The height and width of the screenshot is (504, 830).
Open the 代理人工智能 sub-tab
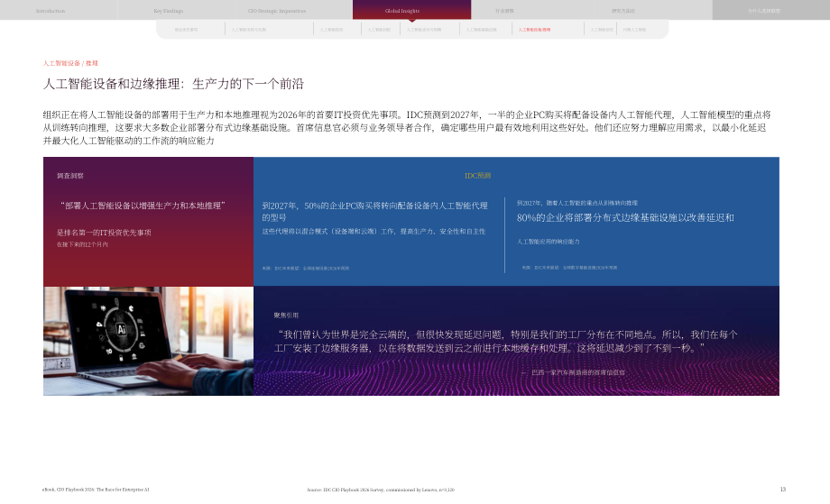point(634,30)
